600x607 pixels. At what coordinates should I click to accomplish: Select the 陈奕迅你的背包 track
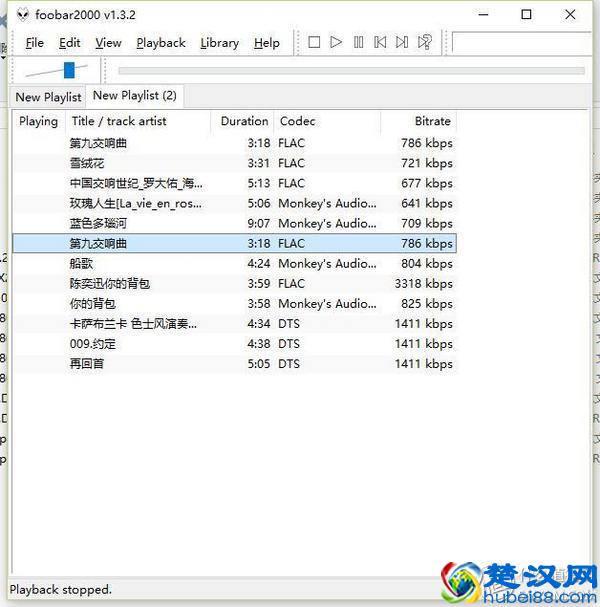point(235,284)
